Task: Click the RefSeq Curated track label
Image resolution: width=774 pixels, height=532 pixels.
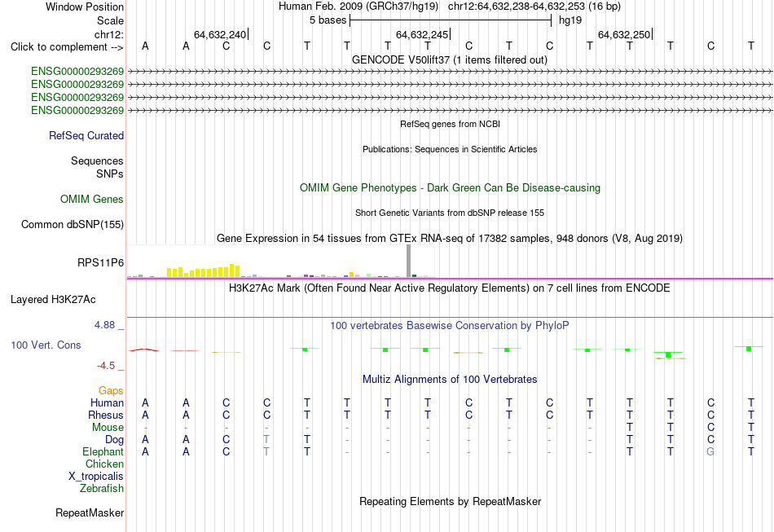Action: tap(86, 135)
